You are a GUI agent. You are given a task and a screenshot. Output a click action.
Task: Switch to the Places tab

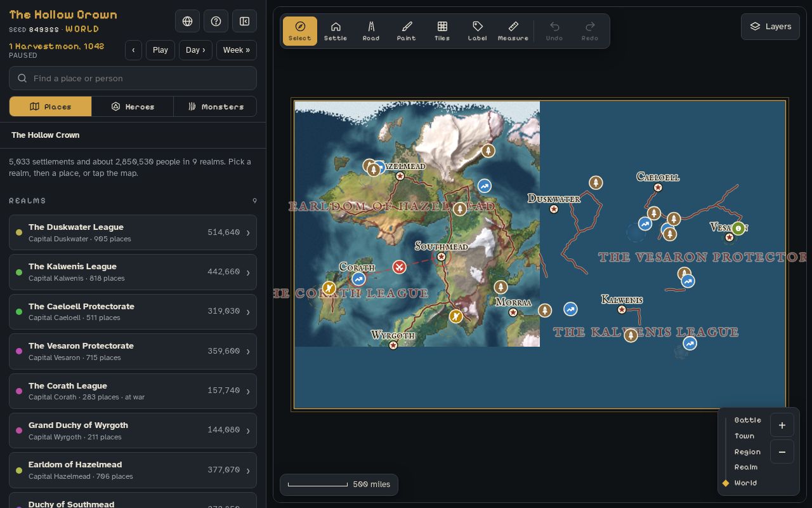[51, 107]
